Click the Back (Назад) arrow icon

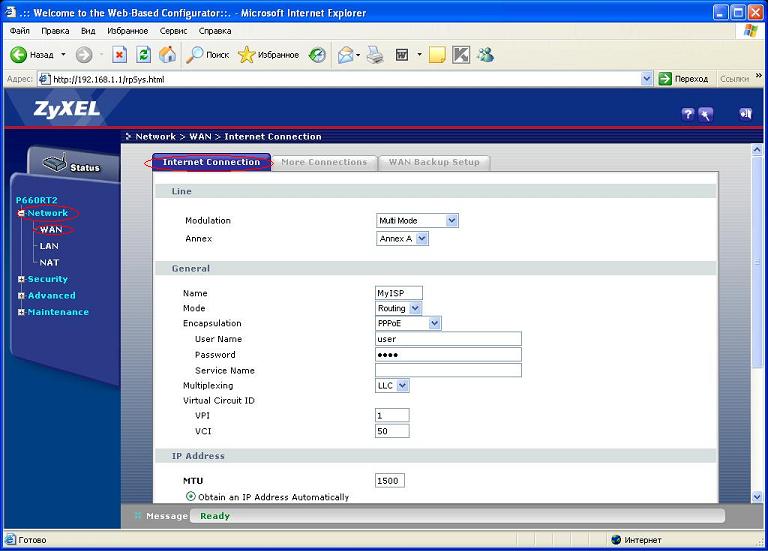click(18, 54)
